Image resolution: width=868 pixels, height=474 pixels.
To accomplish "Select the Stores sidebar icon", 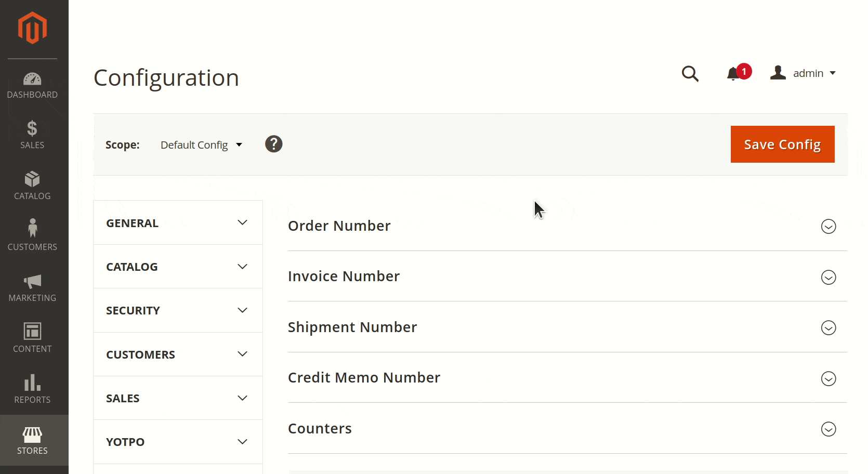I will (32, 439).
